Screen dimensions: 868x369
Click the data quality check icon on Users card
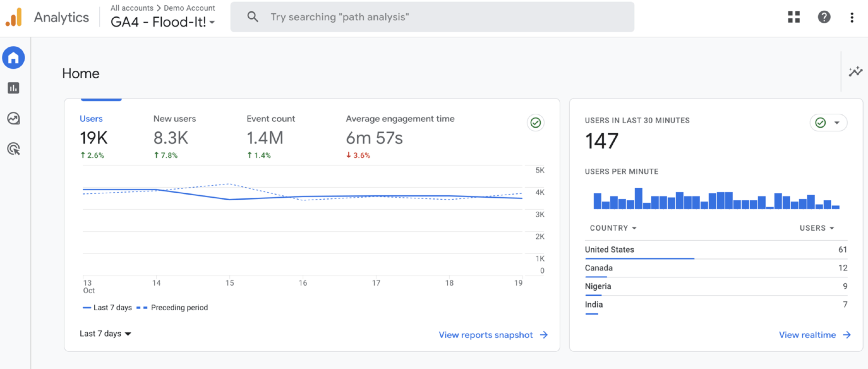pyautogui.click(x=535, y=123)
